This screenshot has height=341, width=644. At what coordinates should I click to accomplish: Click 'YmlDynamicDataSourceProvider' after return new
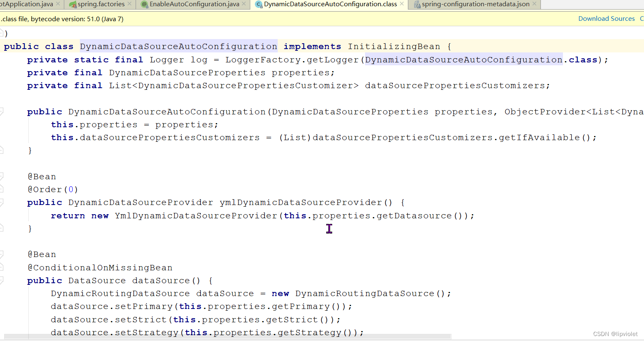pyautogui.click(x=196, y=216)
